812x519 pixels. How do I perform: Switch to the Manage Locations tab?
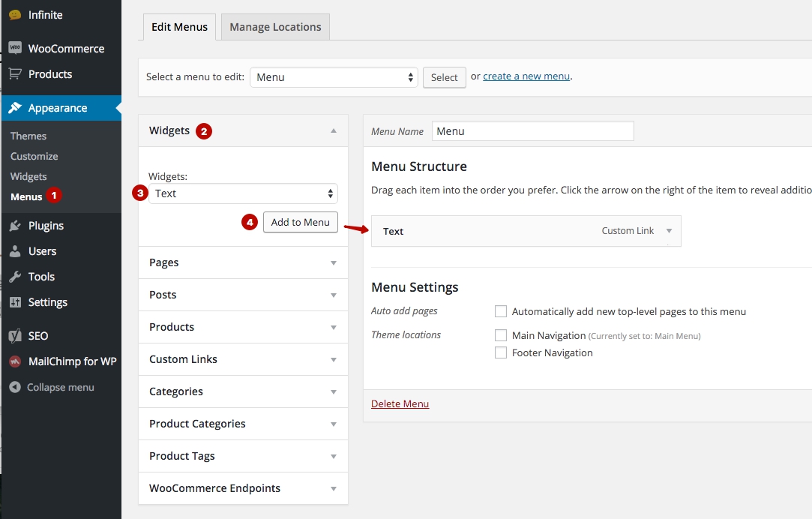275,27
